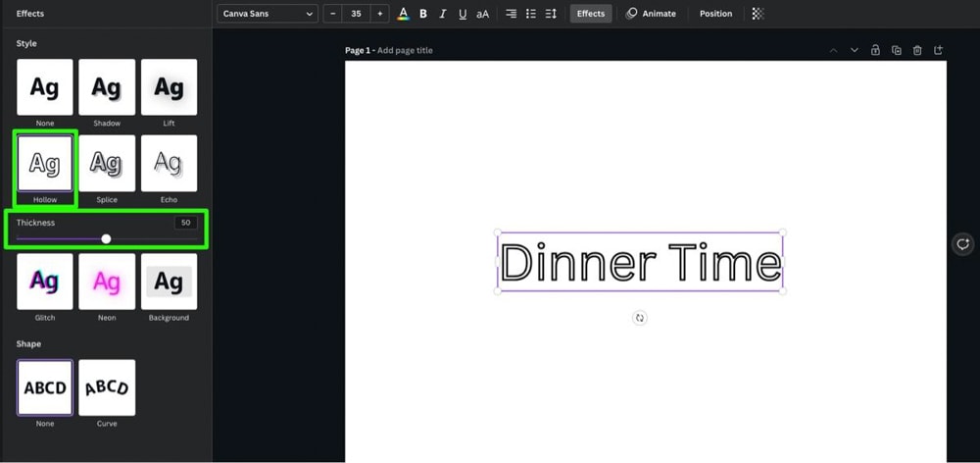Apply the Lift text style
980x463 pixels.
point(169,87)
